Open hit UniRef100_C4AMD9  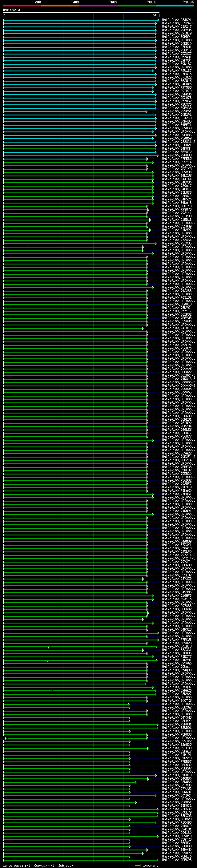click(x=176, y=542)
